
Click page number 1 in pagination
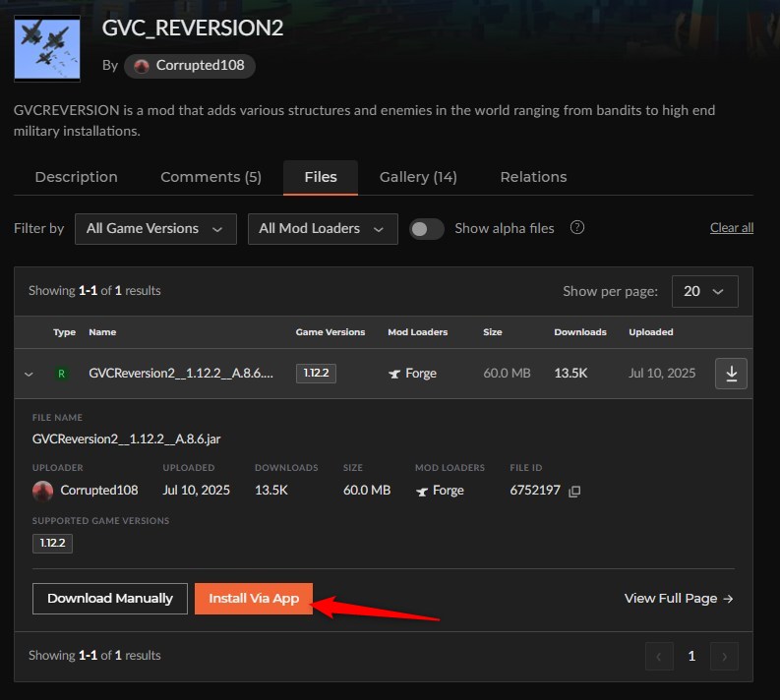[x=691, y=657]
